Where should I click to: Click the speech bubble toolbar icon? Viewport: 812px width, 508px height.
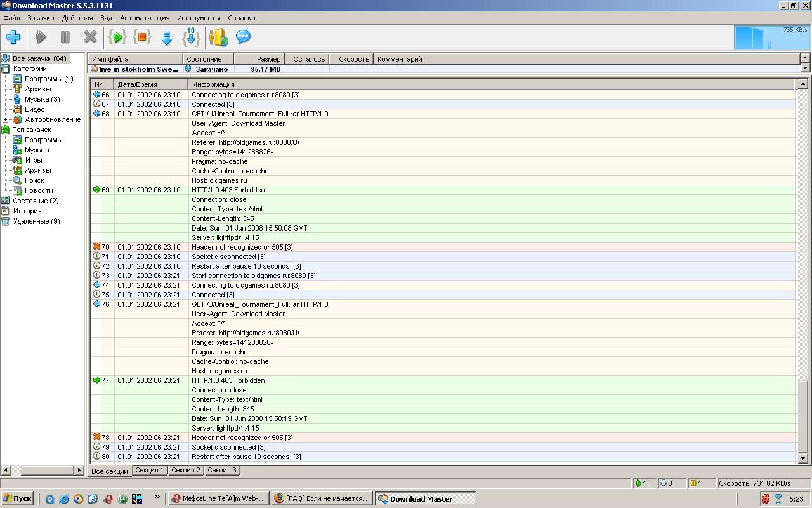point(243,37)
